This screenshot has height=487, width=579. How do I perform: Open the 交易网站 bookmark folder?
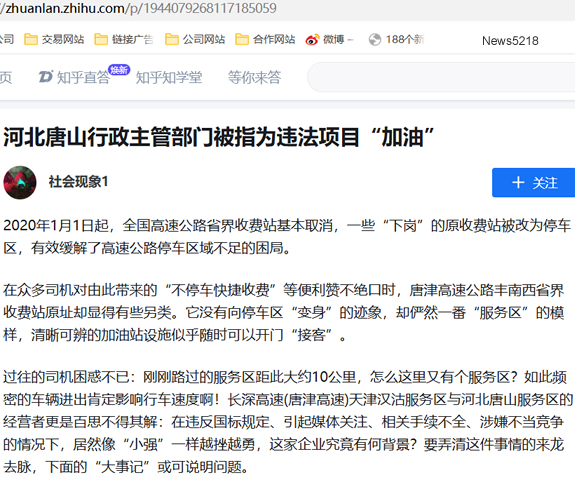[x=54, y=39]
